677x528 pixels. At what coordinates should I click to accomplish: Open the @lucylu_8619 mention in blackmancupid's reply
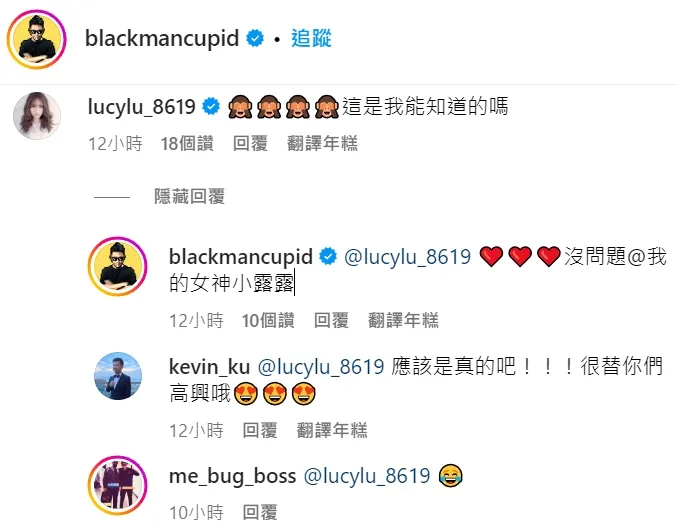click(407, 257)
